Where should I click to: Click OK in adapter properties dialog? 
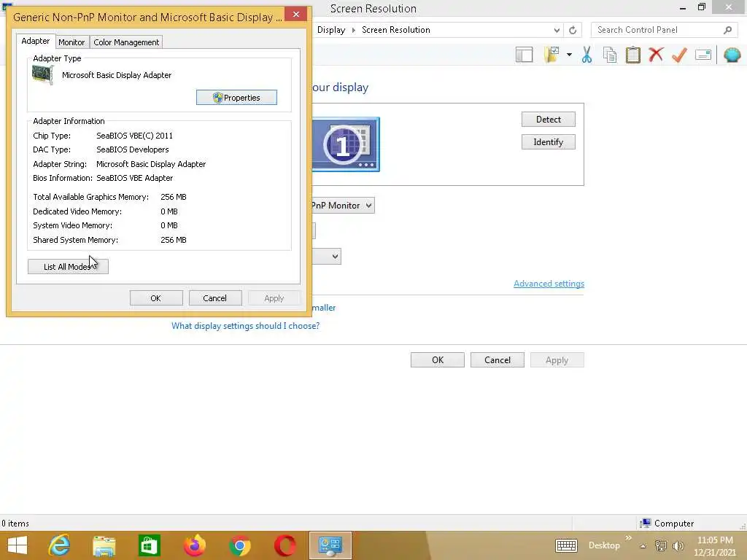156,298
